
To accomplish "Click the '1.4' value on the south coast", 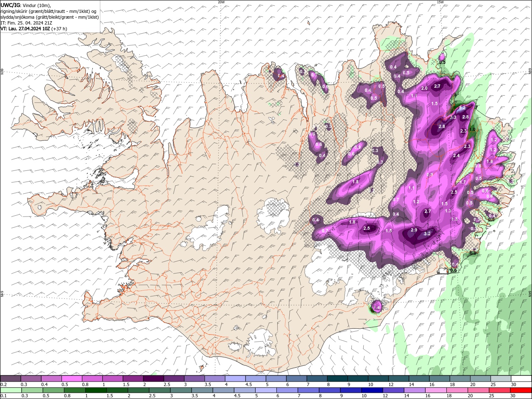I will click(x=377, y=307).
